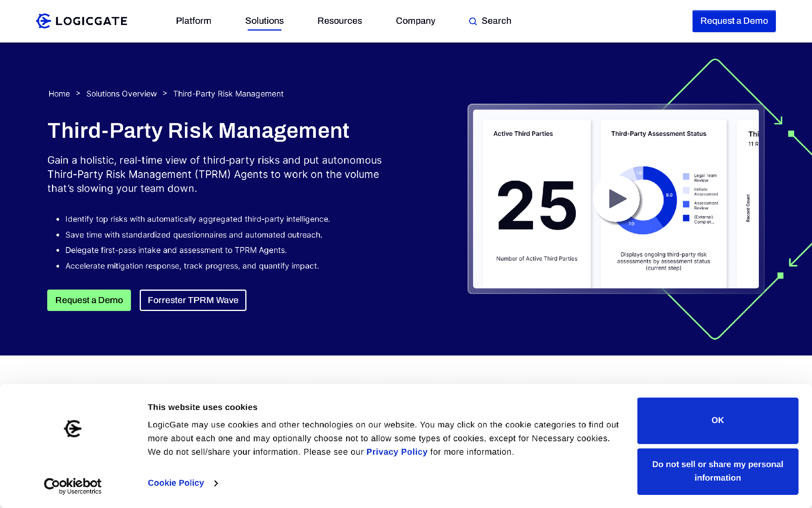Click the 25 active third parties number
This screenshot has height=508, width=812.
[x=537, y=205]
